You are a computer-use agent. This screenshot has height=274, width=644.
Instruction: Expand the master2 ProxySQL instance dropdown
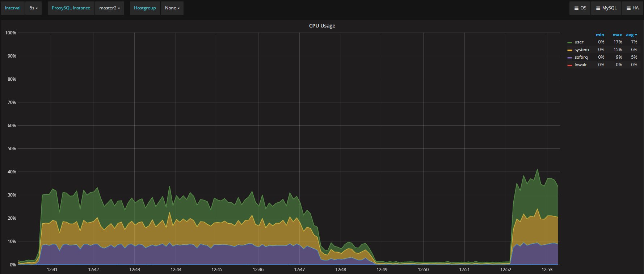[109, 8]
